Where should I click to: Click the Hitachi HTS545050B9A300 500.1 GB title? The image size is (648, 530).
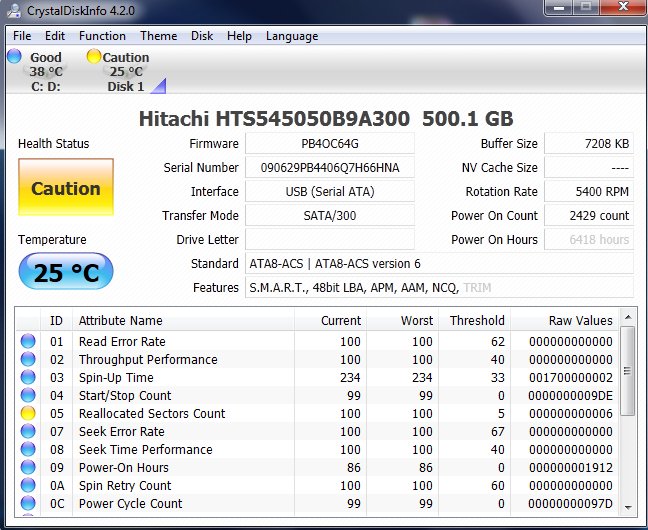coord(326,119)
